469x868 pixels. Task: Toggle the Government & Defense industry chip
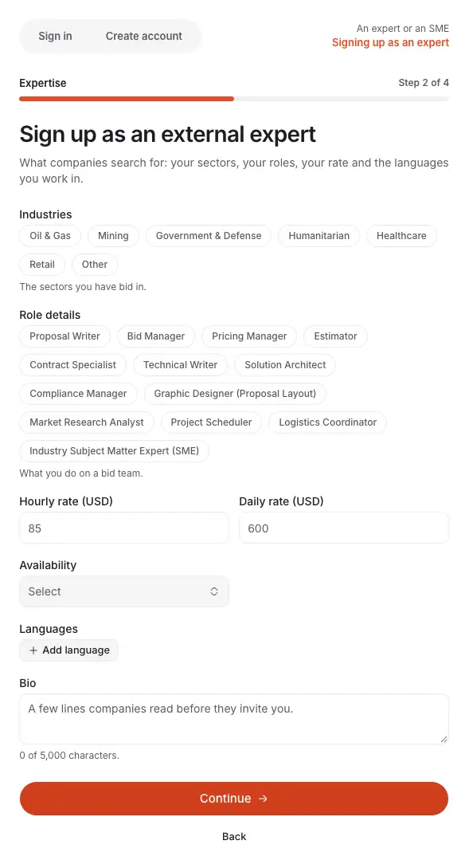point(209,236)
